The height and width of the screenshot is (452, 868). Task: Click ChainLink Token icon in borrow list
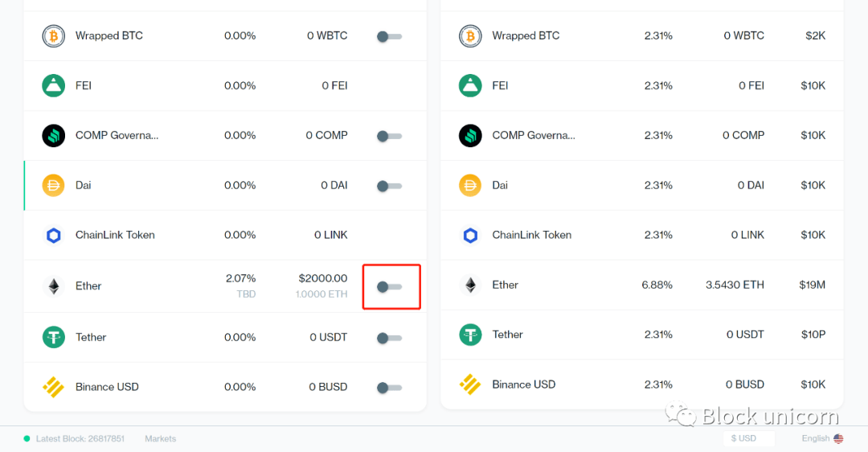[x=470, y=236]
